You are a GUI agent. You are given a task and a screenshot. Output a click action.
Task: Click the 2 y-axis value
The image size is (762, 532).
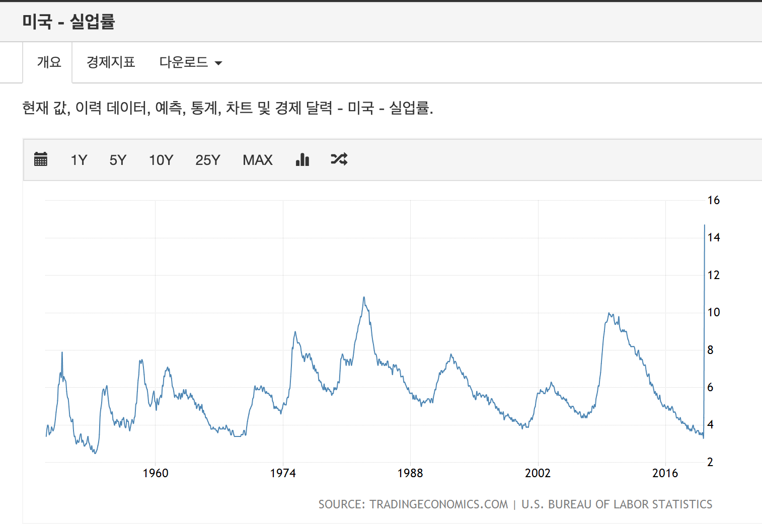point(710,462)
